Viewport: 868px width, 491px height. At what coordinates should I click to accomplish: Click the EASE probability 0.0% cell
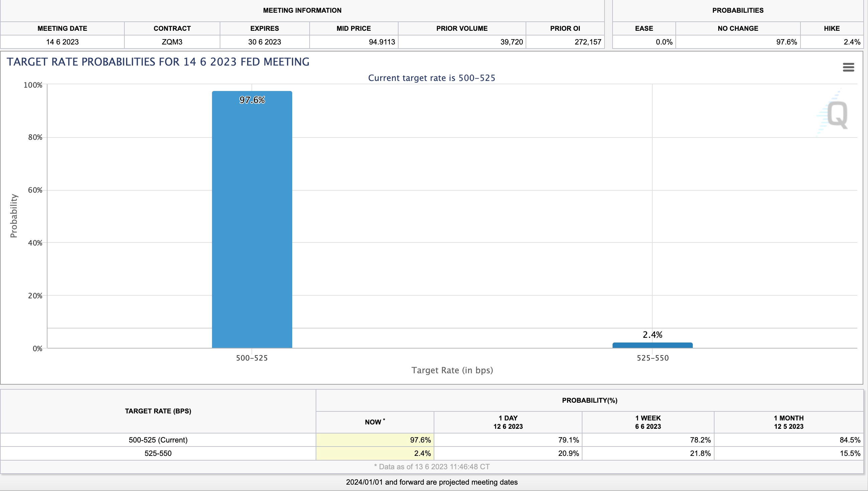point(664,42)
